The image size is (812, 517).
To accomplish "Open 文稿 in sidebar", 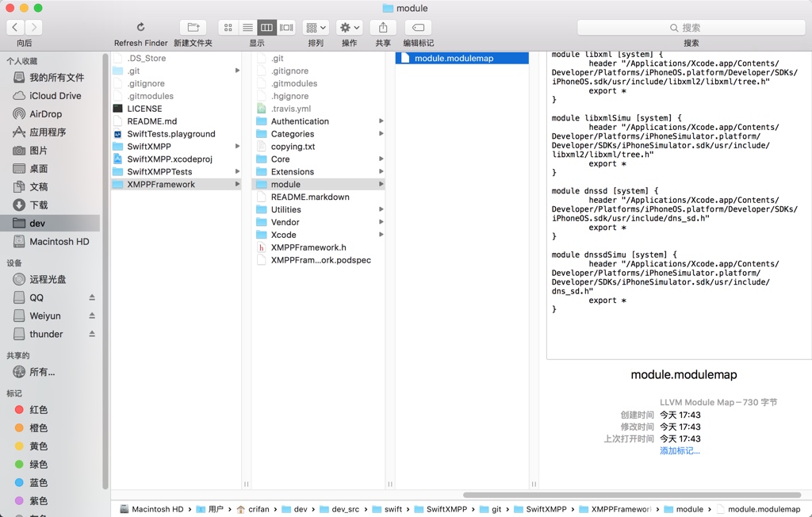I will pyautogui.click(x=50, y=186).
